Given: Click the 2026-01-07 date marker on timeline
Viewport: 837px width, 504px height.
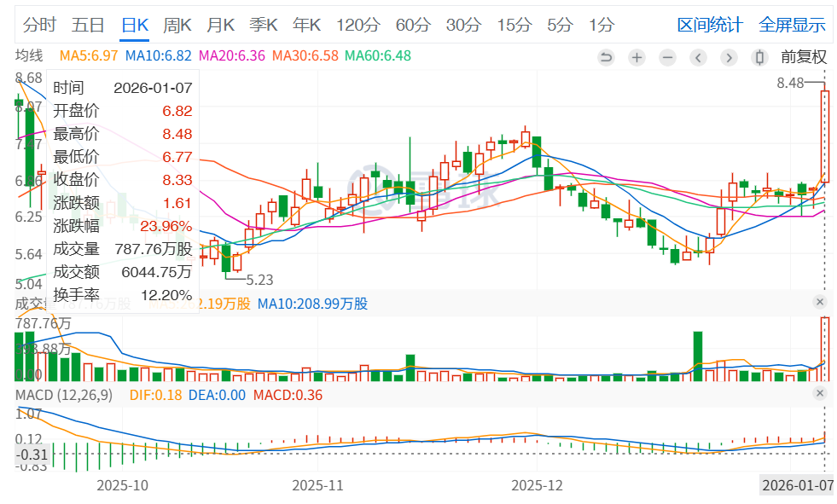Looking at the screenshot, I should tap(798, 485).
